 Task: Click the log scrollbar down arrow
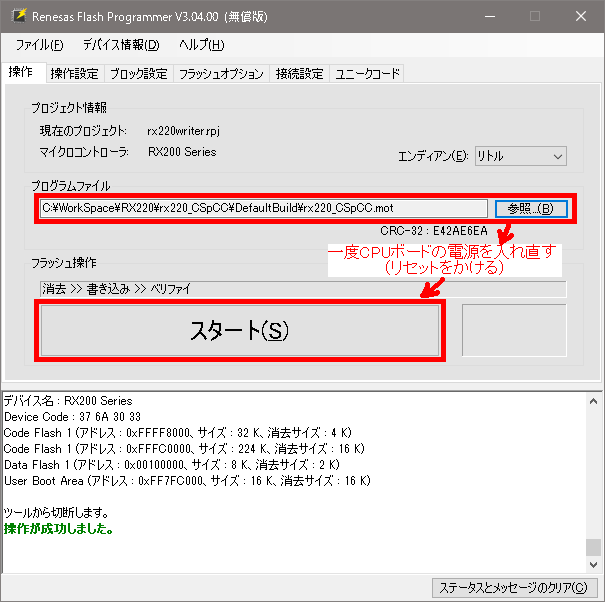pyautogui.click(x=593, y=565)
